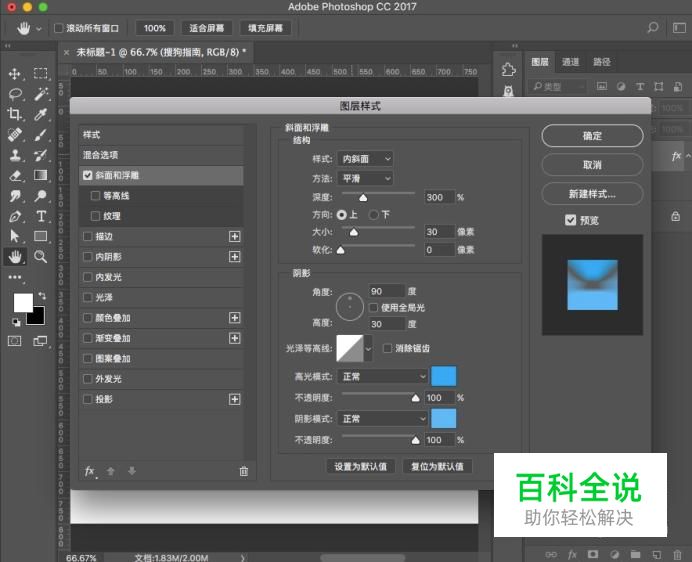Viewport: 692px width, 562px height.
Task: Select the Rectangular Marquee tool
Action: [41, 73]
